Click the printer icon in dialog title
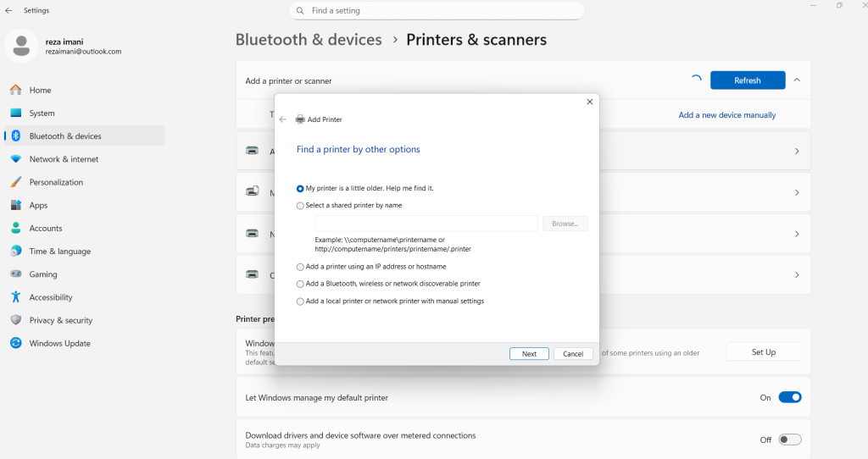The image size is (868, 459). click(x=300, y=119)
